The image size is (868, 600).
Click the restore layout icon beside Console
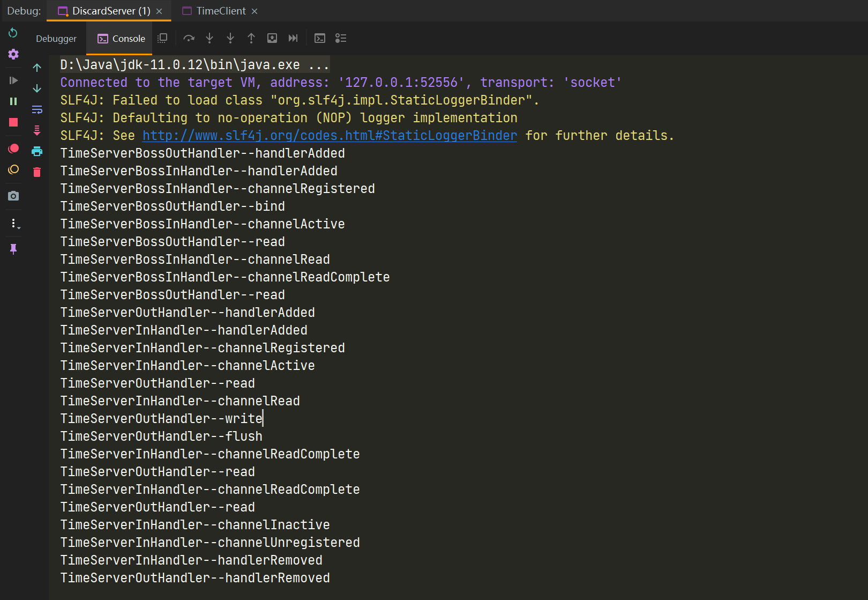(162, 38)
